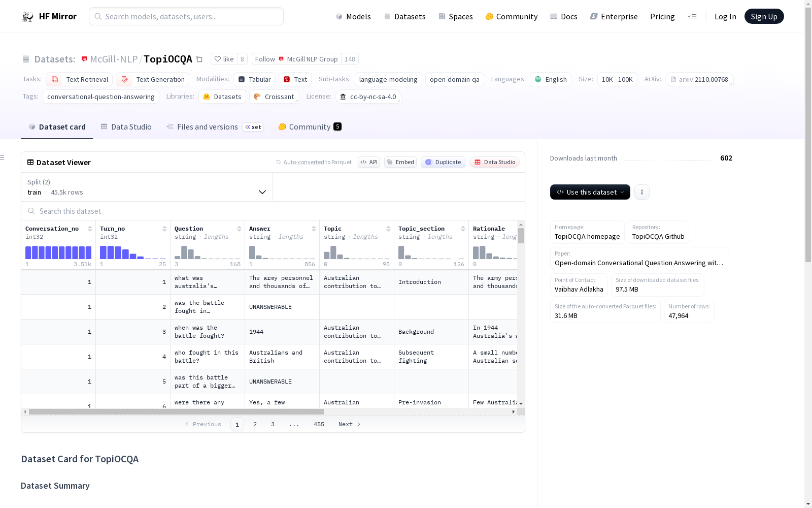Open the arxiv:2110.00768 tag
The image size is (812, 508).
[x=699, y=79]
